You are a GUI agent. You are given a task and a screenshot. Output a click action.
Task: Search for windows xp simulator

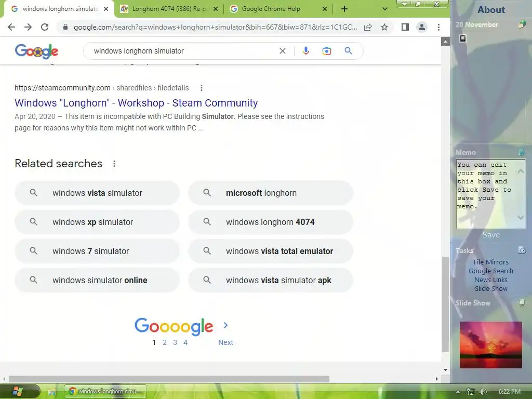coord(97,222)
